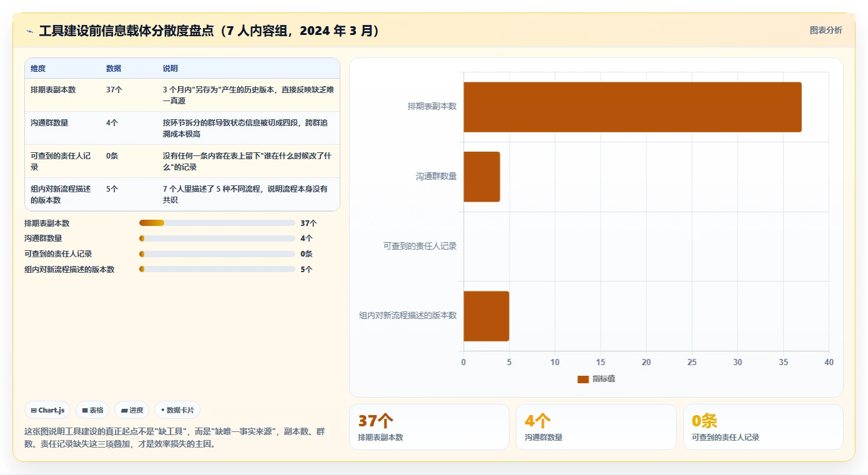Click the 可查到的责任人记录 cell in the table
Viewport: 868px width, 475px height.
[61, 161]
